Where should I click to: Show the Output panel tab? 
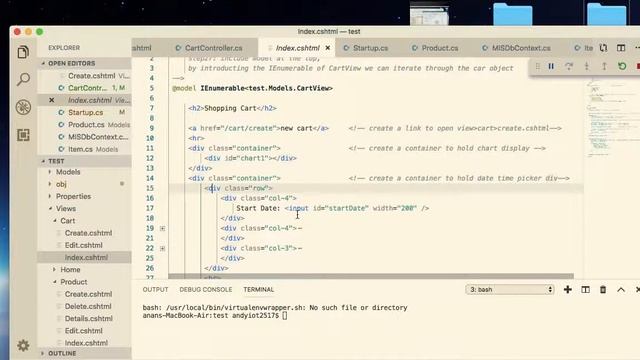[x=156, y=289]
